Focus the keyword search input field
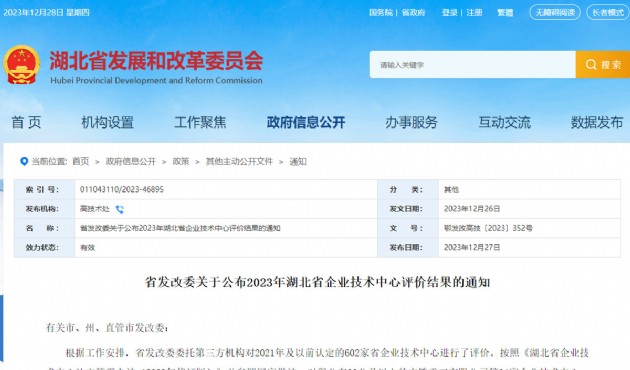The width and height of the screenshot is (630, 370). [x=472, y=64]
